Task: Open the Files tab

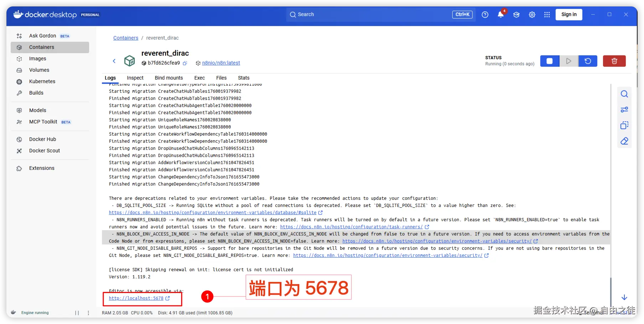Action: click(221, 78)
